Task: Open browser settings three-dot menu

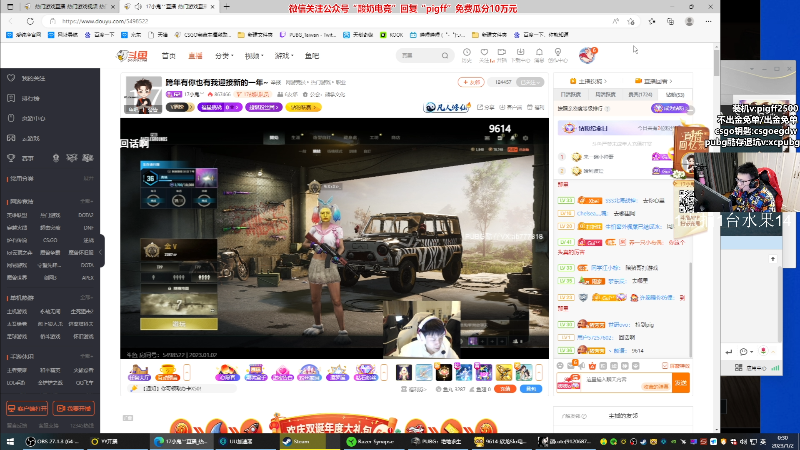Action: click(708, 21)
